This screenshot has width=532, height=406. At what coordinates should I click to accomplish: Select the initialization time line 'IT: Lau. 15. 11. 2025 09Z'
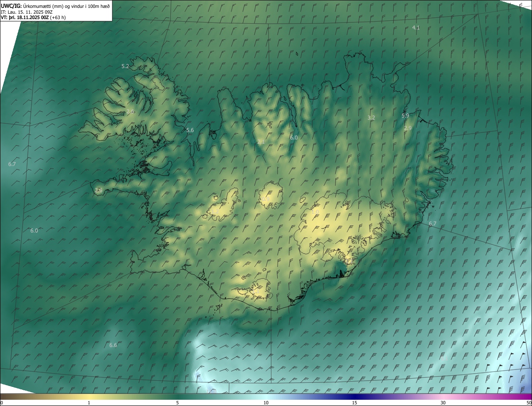click(27, 12)
